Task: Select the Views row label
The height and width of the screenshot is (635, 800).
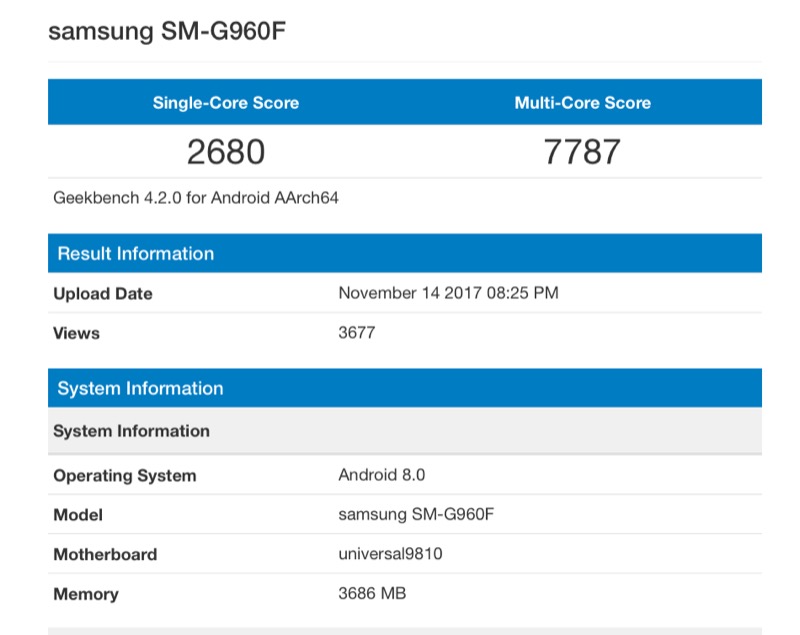Action: [x=77, y=333]
